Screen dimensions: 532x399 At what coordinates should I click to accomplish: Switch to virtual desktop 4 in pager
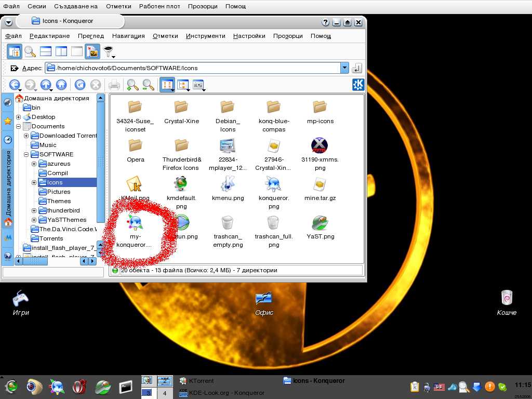tap(165, 393)
